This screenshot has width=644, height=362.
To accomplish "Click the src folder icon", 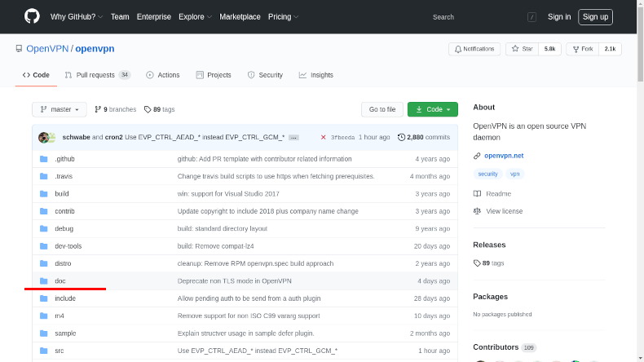I will coord(43,351).
